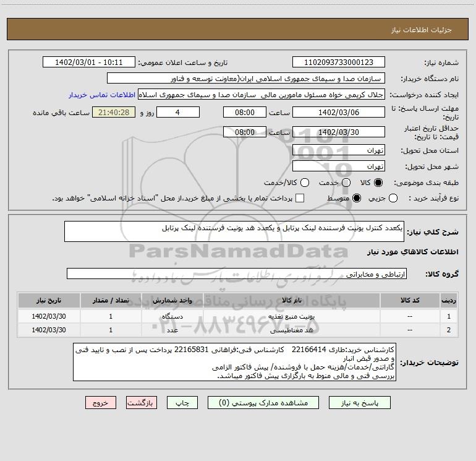Select the کالا radio button

pos(378,183)
